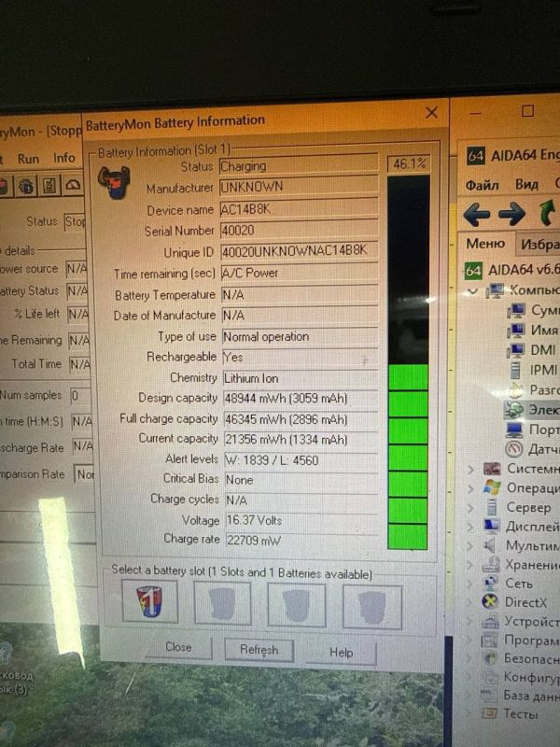Click the battery mascot icon beside Status
560x747 pixels.
(114, 182)
